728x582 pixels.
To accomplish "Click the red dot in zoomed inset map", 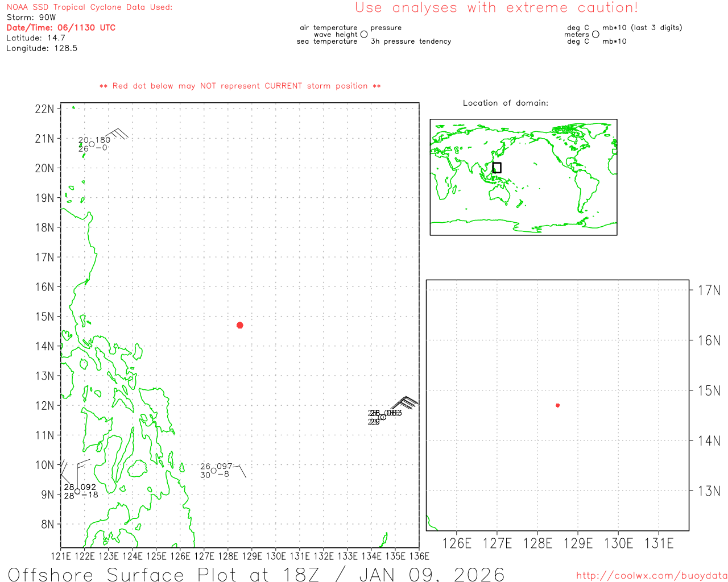I will (557, 405).
